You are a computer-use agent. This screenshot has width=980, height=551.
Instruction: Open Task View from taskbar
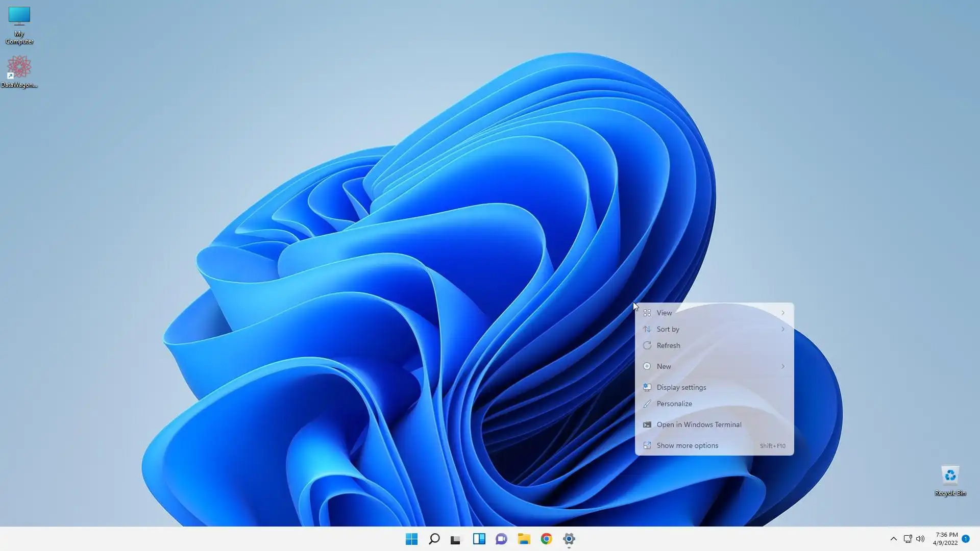tap(456, 539)
